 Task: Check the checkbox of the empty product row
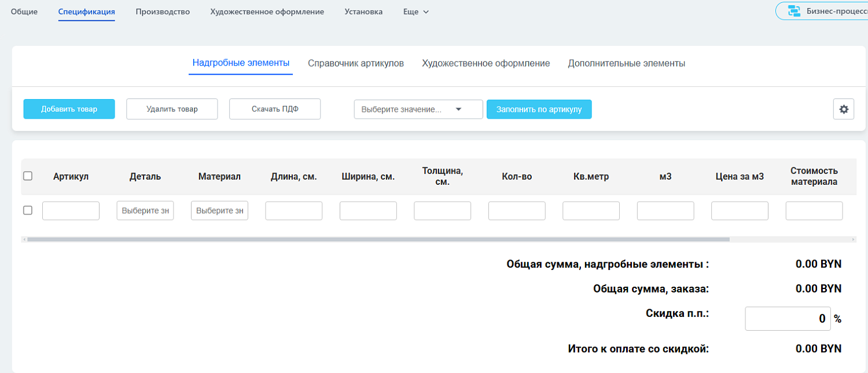click(x=27, y=210)
